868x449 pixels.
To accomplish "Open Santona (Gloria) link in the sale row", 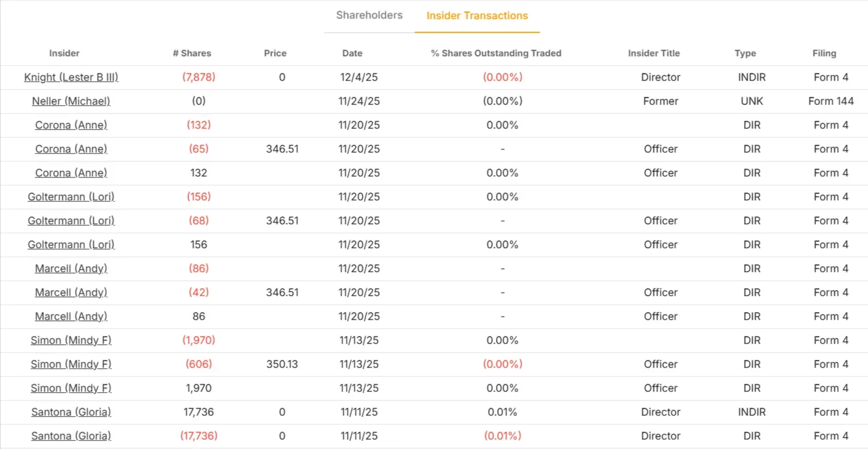I will click(71, 436).
